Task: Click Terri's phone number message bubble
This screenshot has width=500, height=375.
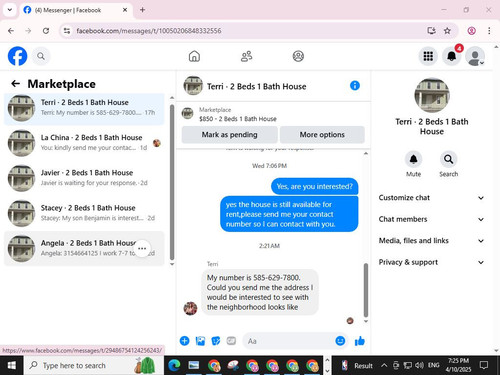Action: [x=260, y=292]
